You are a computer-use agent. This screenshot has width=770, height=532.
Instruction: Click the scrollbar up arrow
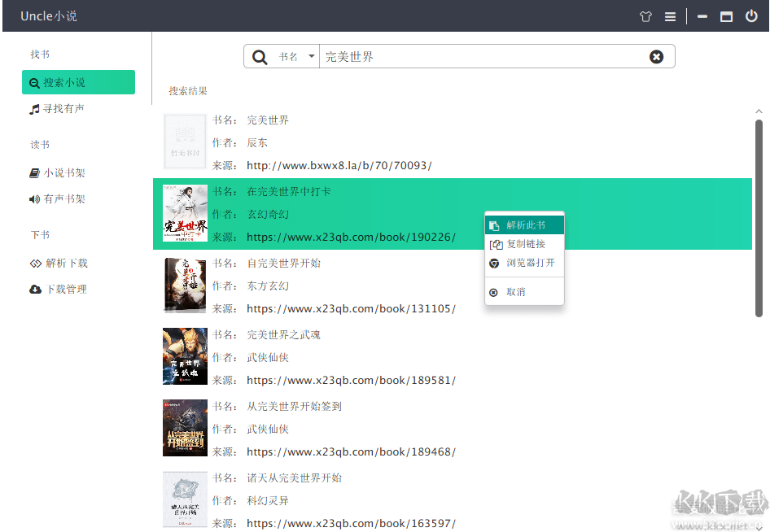pos(759,112)
